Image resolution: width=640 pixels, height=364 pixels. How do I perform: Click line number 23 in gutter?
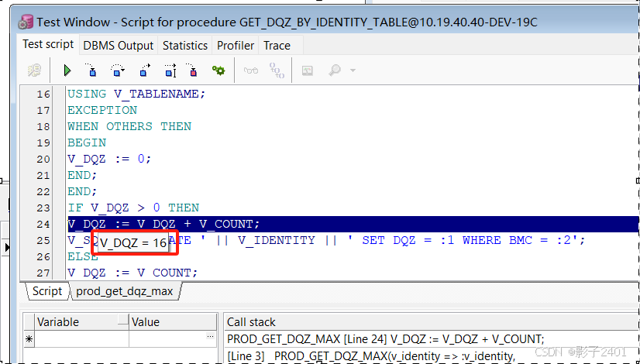(x=43, y=208)
